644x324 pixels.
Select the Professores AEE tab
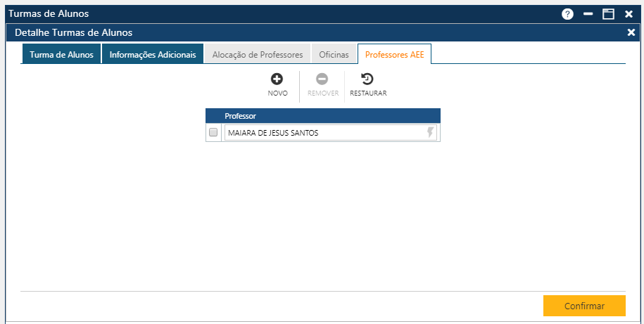pos(394,54)
